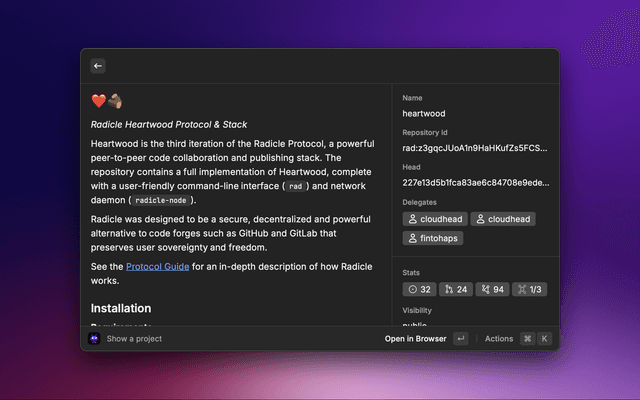The height and width of the screenshot is (400, 640).
Task: Select the threshold stat showing 1/3
Action: [530, 289]
